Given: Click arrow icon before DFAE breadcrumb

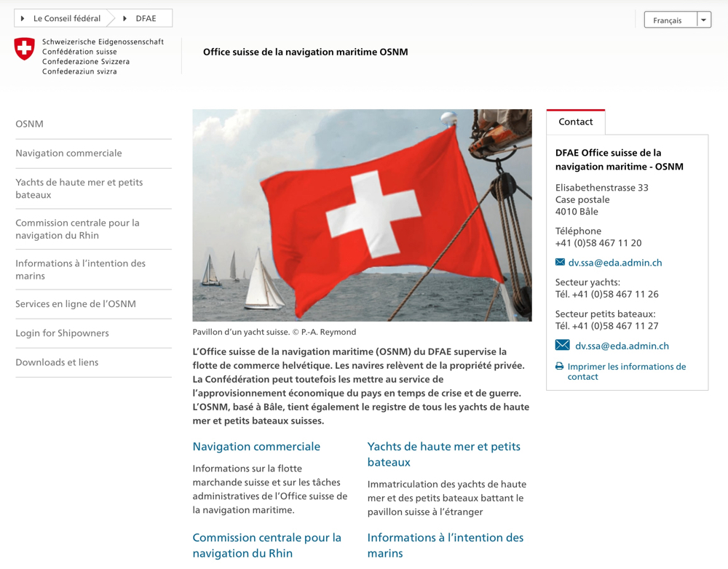Looking at the screenshot, I should (x=124, y=18).
